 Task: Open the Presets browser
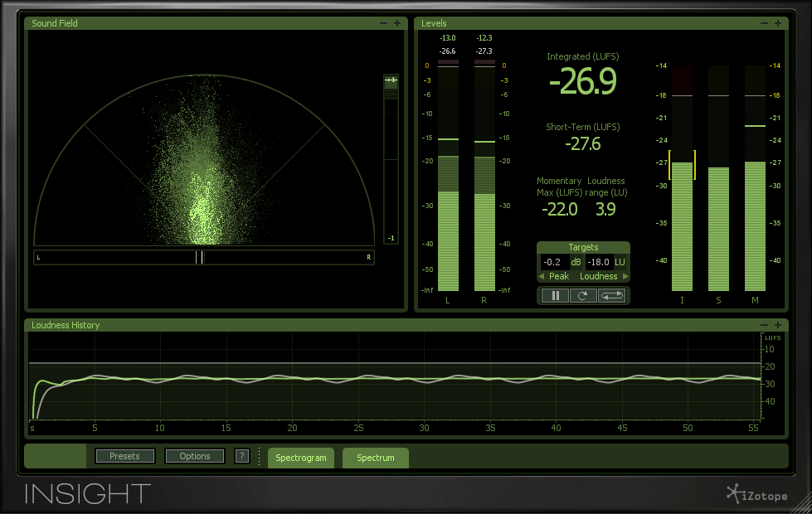coord(124,455)
